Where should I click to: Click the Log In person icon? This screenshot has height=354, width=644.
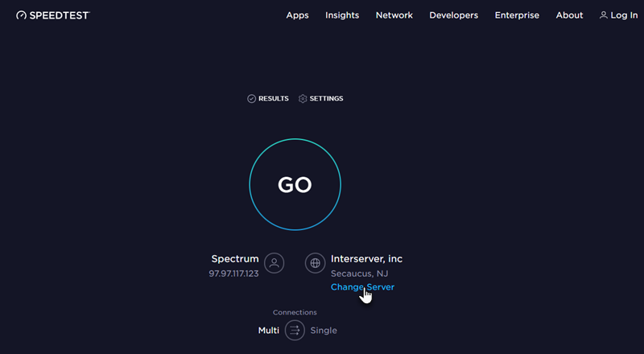[x=604, y=15]
